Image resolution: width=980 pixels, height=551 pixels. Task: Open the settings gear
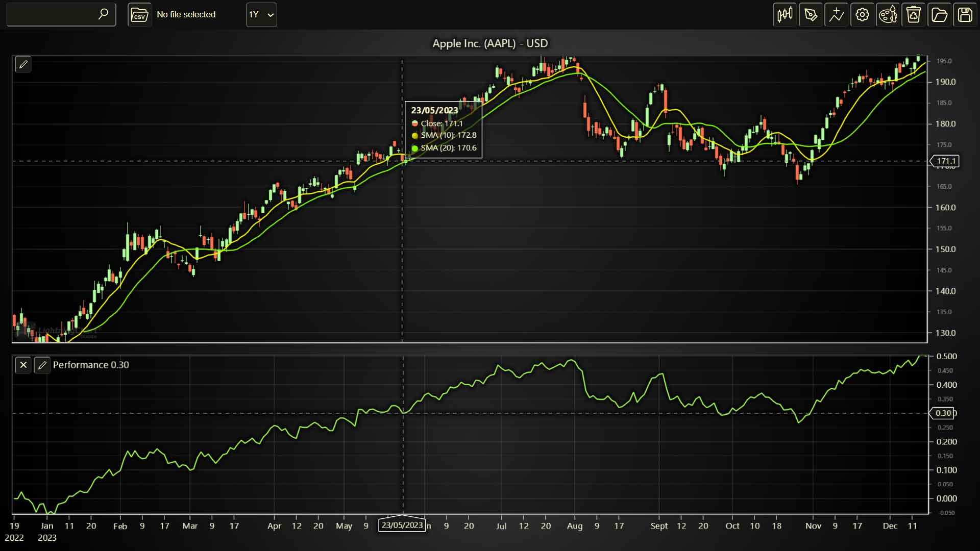[x=862, y=14]
